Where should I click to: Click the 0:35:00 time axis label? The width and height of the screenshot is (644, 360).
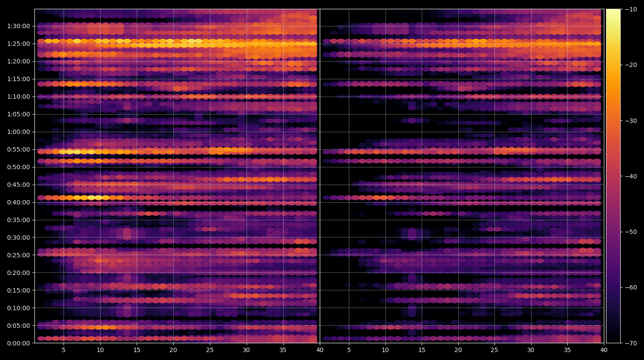(x=19, y=220)
